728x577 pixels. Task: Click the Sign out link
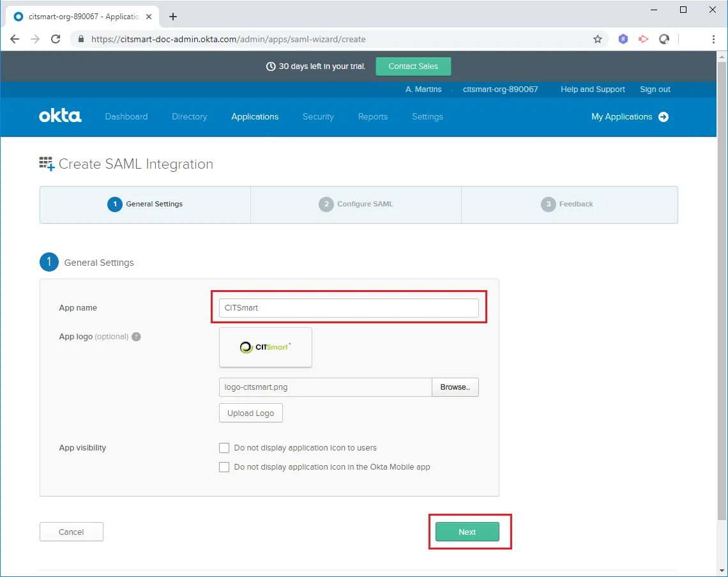coord(655,89)
